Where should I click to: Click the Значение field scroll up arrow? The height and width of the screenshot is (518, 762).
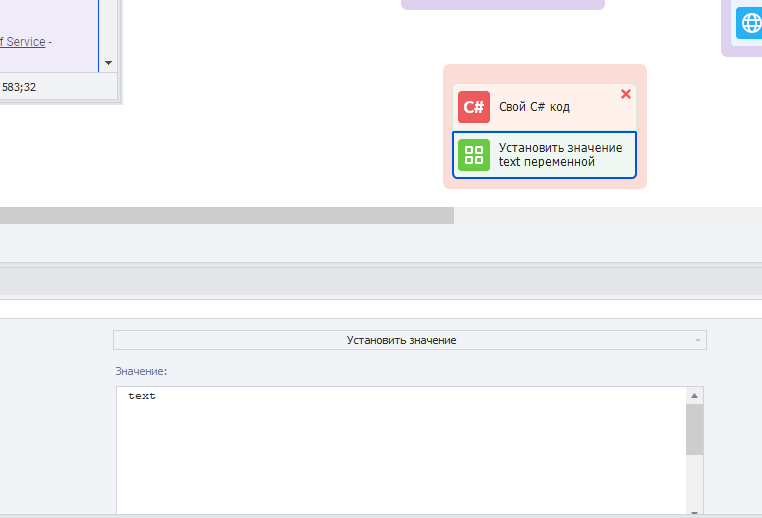[x=694, y=396]
